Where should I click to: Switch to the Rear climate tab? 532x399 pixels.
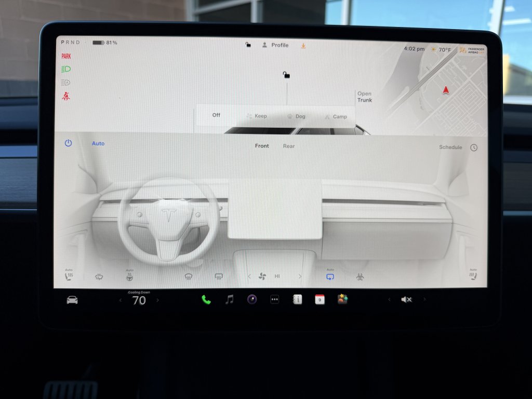pyautogui.click(x=289, y=146)
